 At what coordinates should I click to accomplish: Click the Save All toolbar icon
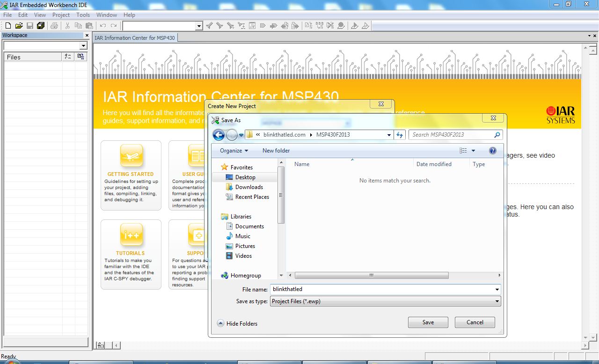(41, 26)
